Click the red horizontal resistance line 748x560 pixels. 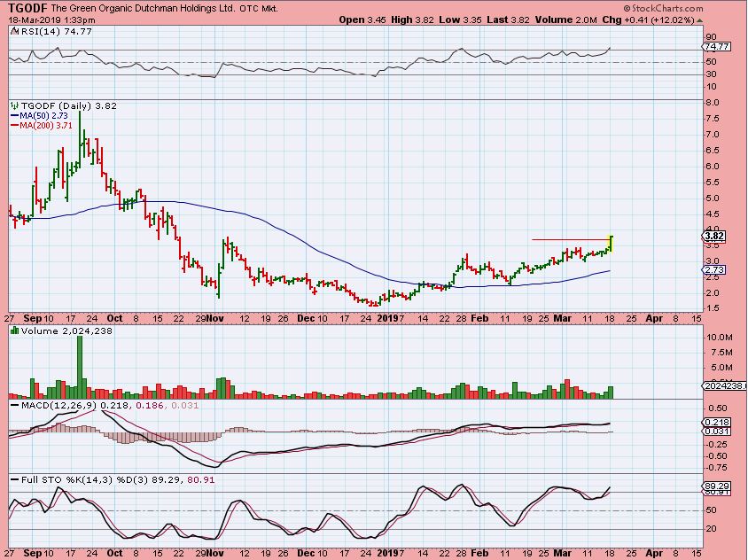coord(570,240)
